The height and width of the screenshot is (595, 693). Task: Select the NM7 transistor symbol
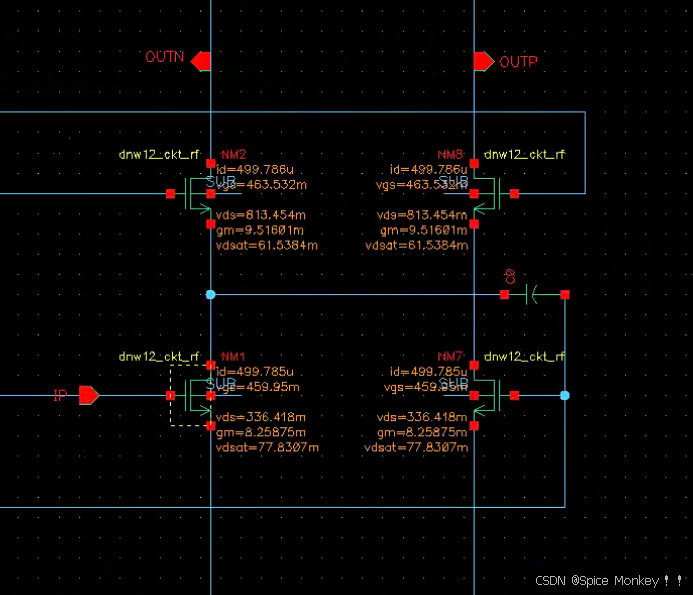[494, 395]
